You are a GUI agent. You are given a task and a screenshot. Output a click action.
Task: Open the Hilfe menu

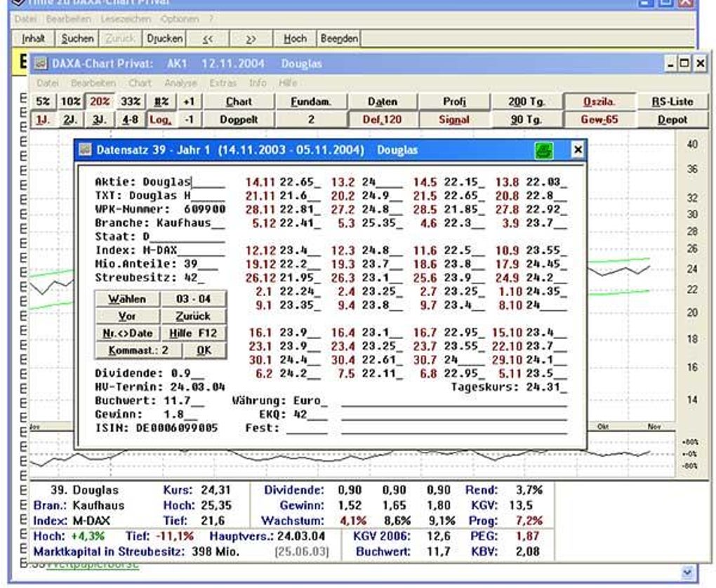tap(288, 83)
